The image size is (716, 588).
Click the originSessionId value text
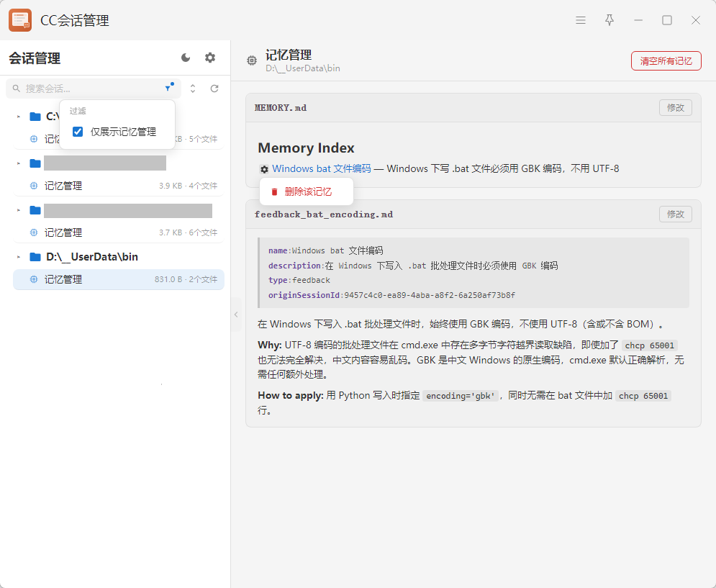tap(430, 295)
